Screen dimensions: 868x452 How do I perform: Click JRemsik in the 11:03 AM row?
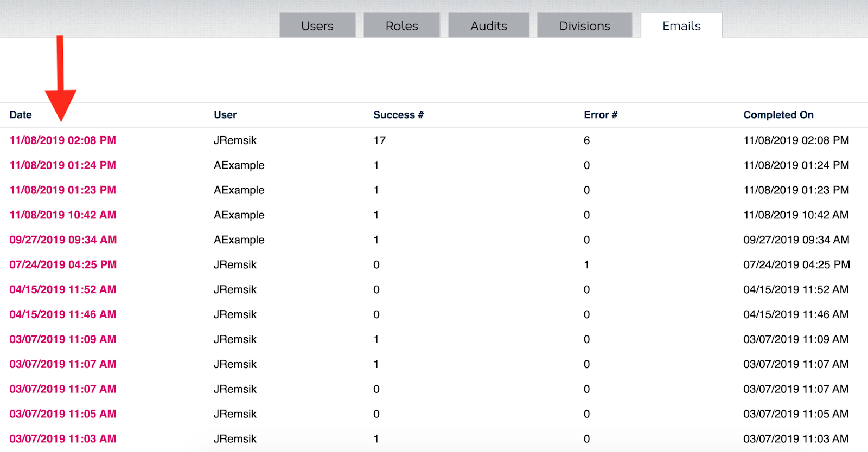[x=235, y=439]
